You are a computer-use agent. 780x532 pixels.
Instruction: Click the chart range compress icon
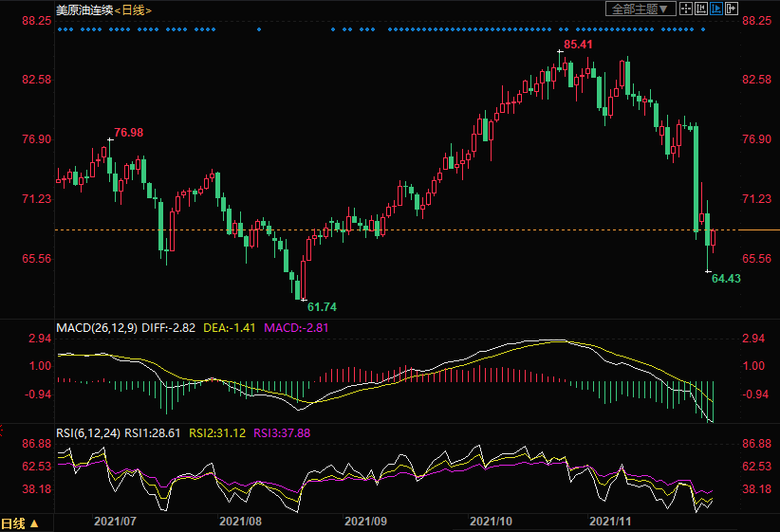click(x=702, y=9)
